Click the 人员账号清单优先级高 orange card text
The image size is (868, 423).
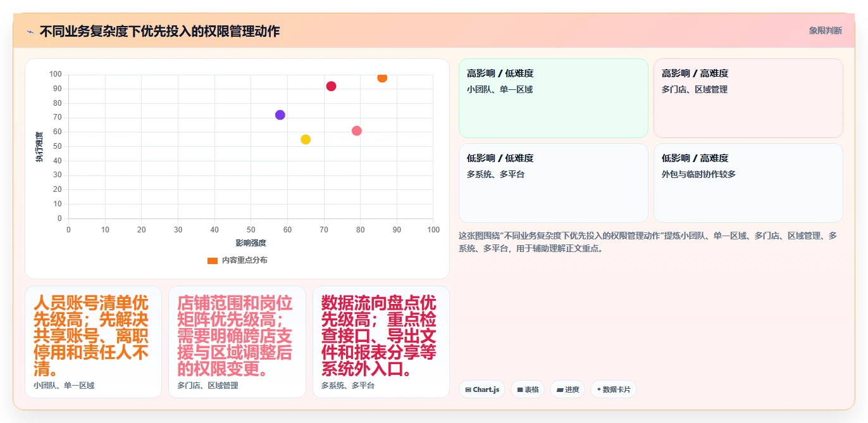(x=91, y=335)
